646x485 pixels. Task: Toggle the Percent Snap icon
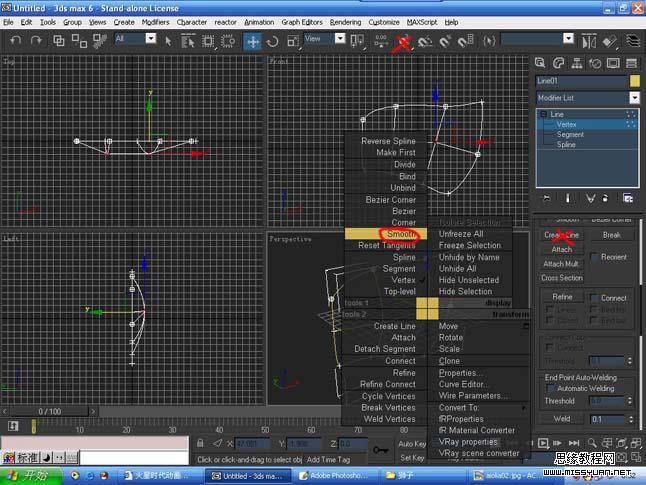tap(445, 41)
